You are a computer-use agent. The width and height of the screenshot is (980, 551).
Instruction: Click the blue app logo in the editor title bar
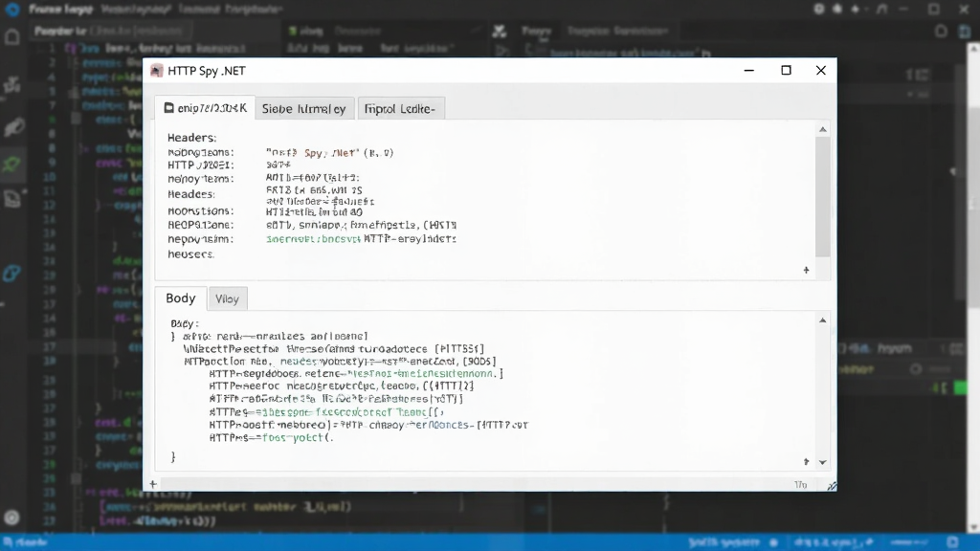[11, 9]
